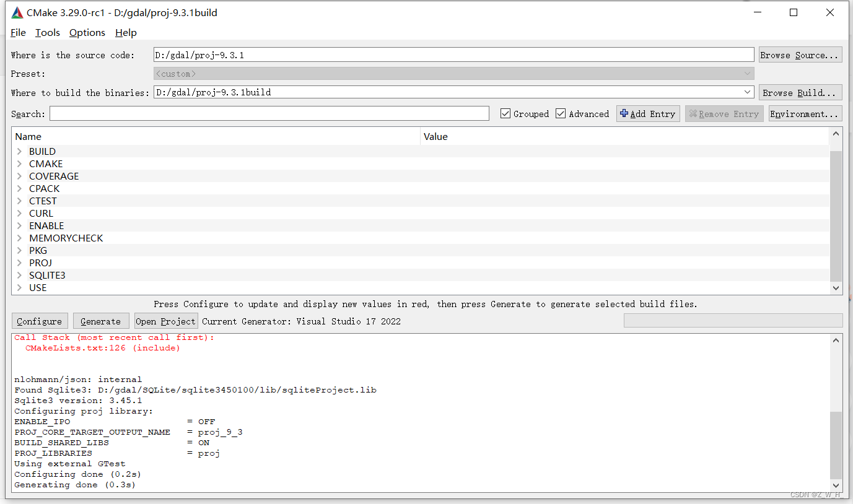Select the CMAKE tree row label
Viewport: 853px width, 504px height.
46,163
